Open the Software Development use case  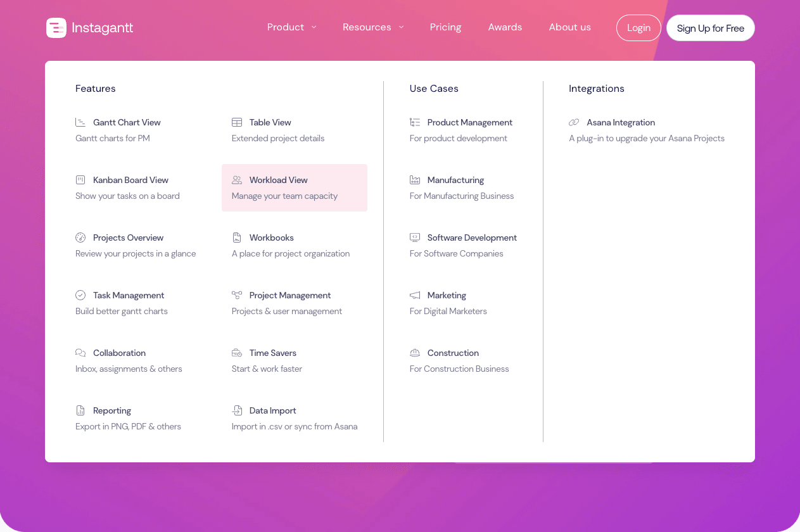pyautogui.click(x=472, y=237)
